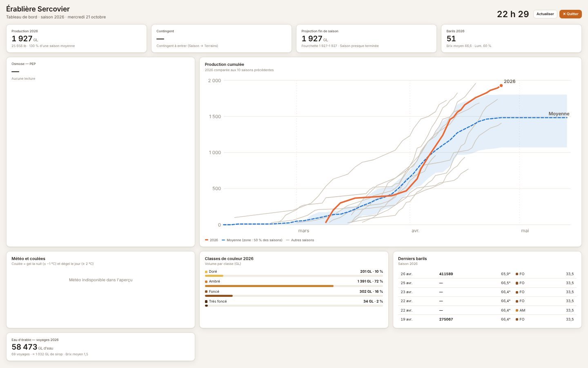
Task: Click the "65,9°" Brix value
Action: point(506,274)
